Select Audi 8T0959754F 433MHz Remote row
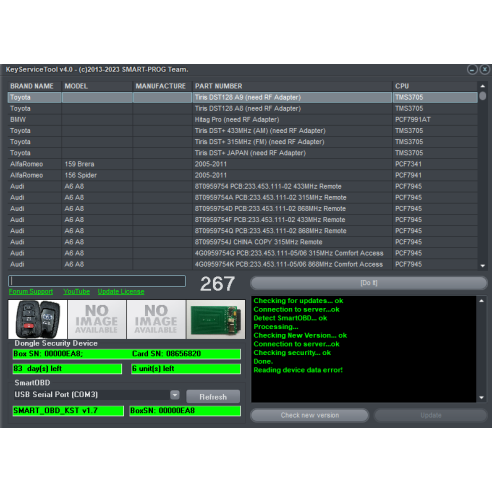 point(243,220)
